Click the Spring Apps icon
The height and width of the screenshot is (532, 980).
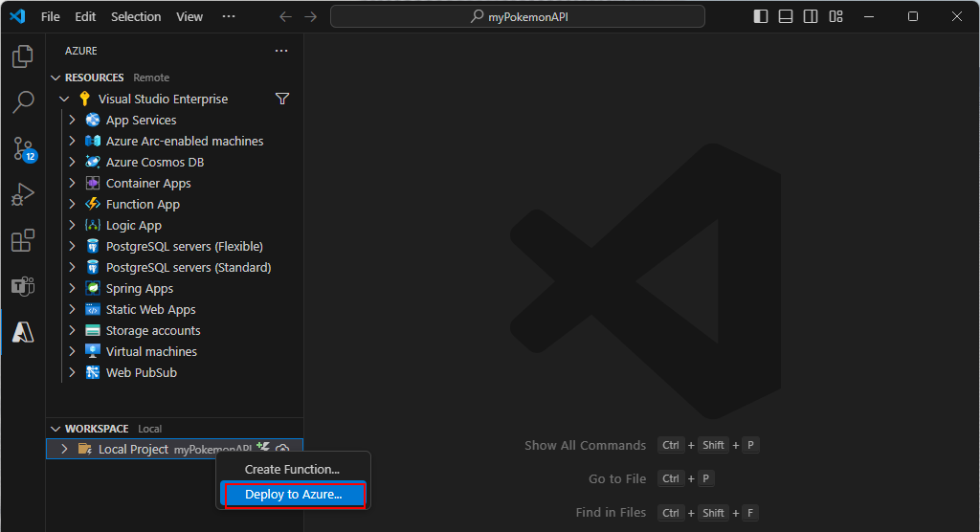[93, 288]
